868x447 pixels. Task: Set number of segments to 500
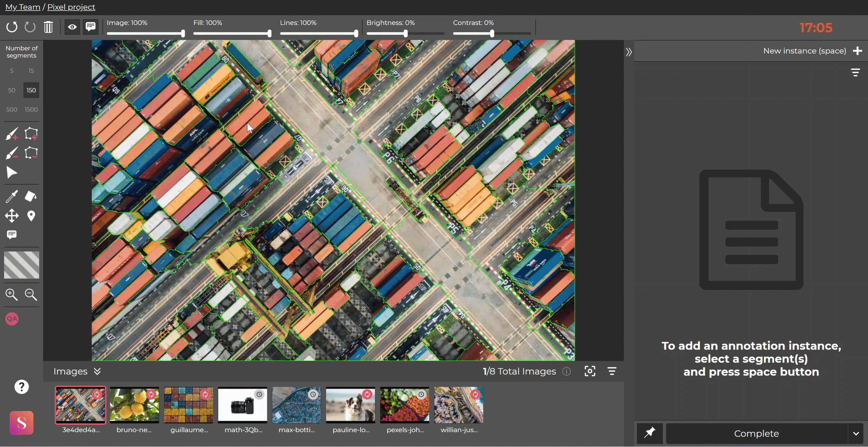[12, 109]
